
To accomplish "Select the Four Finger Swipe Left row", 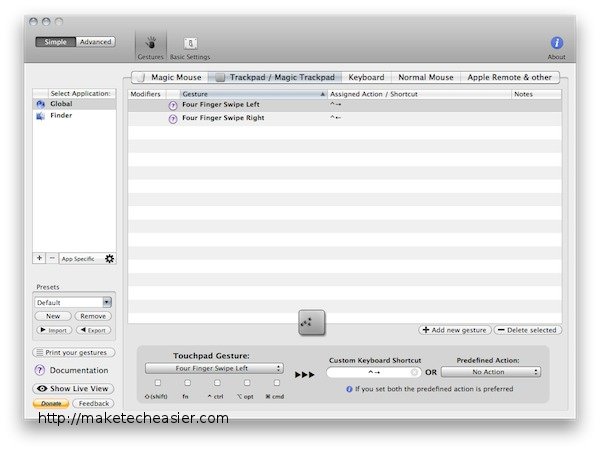I will pyautogui.click(x=344, y=105).
